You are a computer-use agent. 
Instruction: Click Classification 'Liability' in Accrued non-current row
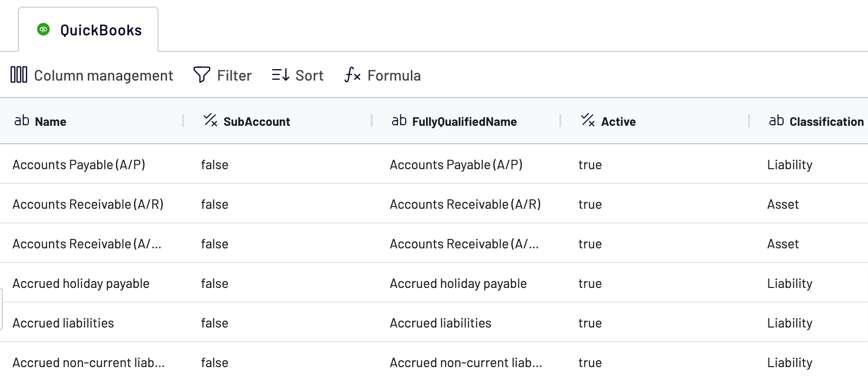coord(790,362)
